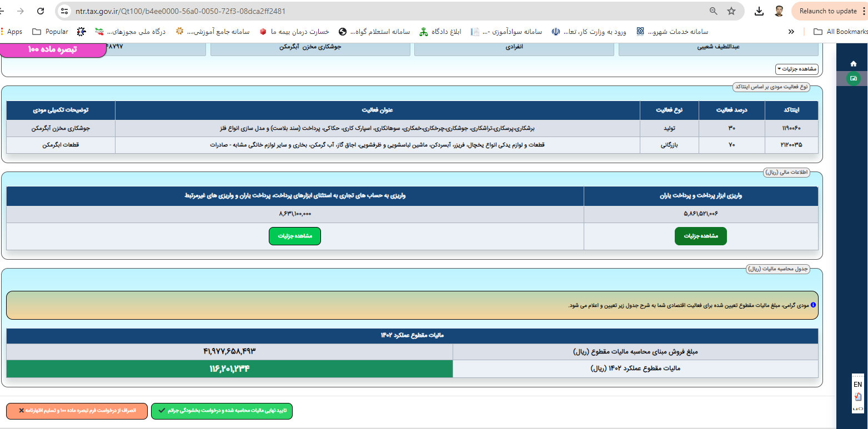The image size is (868, 429).
Task: Click the green dashboard icon in sidebar
Action: click(x=854, y=79)
